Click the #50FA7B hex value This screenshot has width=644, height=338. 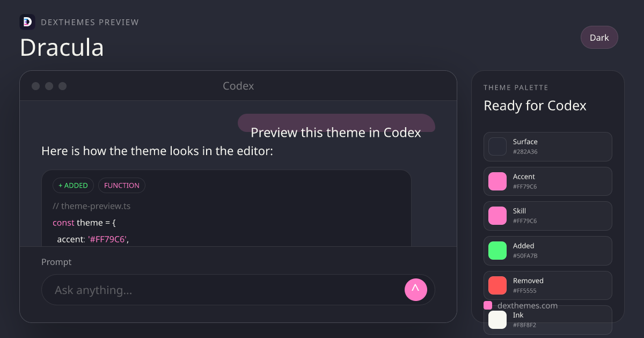[525, 256]
